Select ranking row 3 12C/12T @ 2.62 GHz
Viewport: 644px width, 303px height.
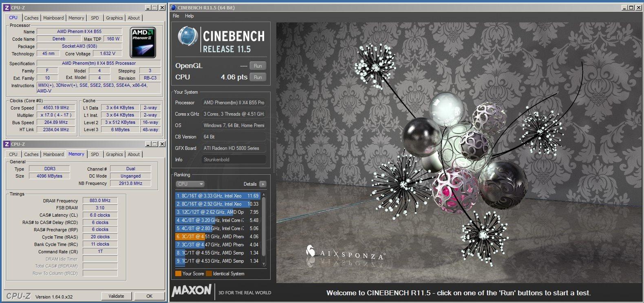tap(218, 212)
